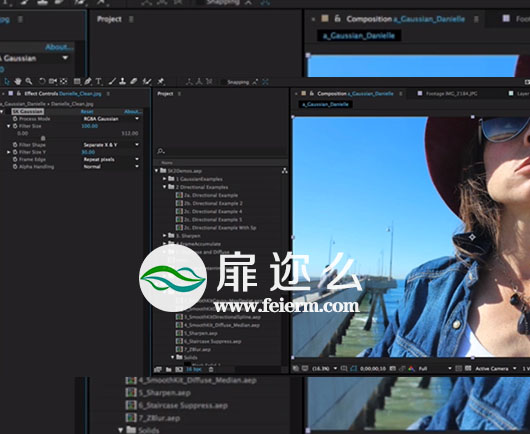The width and height of the screenshot is (530, 434).
Task: Select the Pen tool
Action: point(88,81)
